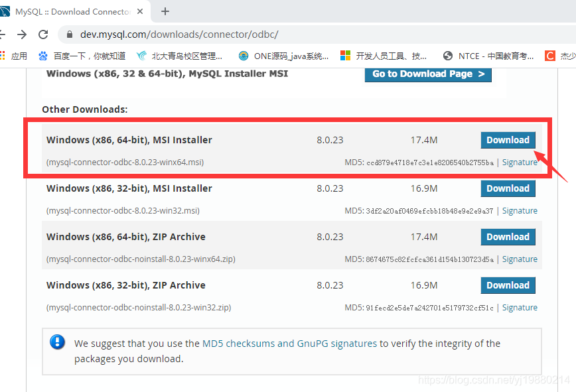
Task: Open Signature for noinstall win32.zip
Action: [520, 308]
